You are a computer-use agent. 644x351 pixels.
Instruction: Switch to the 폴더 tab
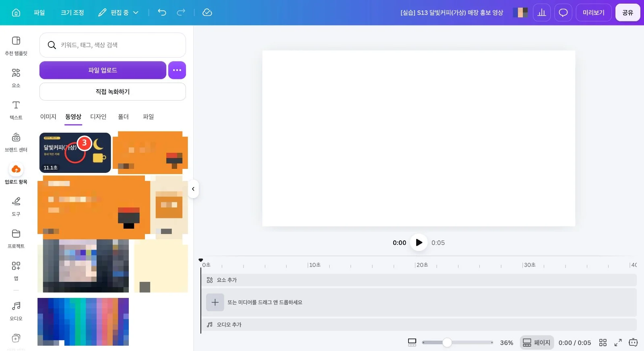(123, 117)
